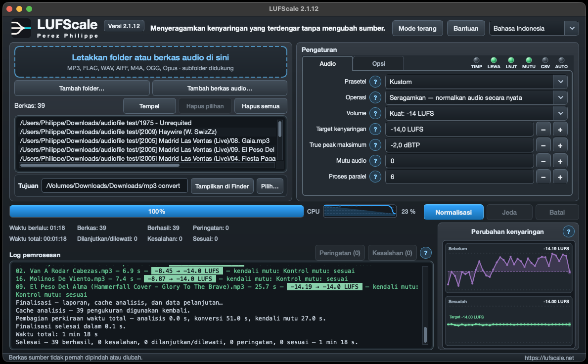The width and height of the screenshot is (588, 364).
Task: Open help for Proses paralel
Action: click(x=375, y=177)
